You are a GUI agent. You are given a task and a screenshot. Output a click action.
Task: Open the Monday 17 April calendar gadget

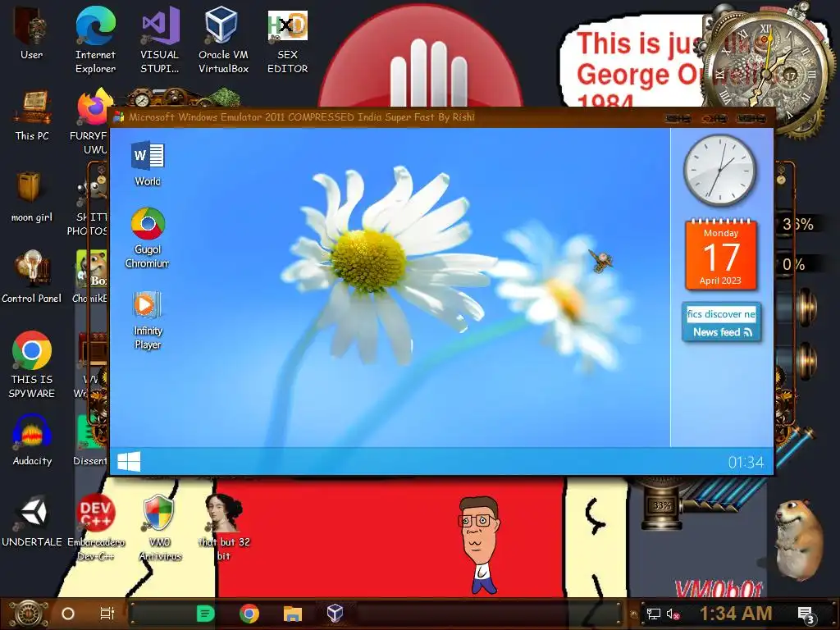(720, 255)
